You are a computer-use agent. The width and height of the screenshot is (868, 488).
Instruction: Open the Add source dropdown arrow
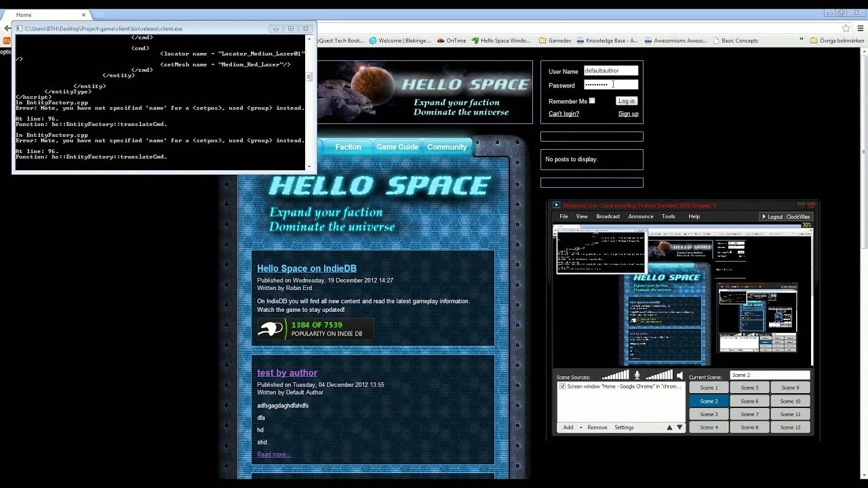pos(580,428)
